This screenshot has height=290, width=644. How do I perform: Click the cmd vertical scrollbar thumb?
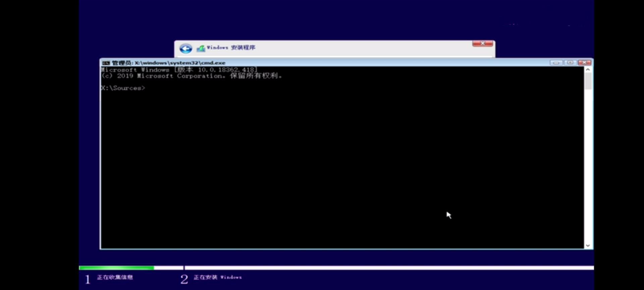(588, 81)
